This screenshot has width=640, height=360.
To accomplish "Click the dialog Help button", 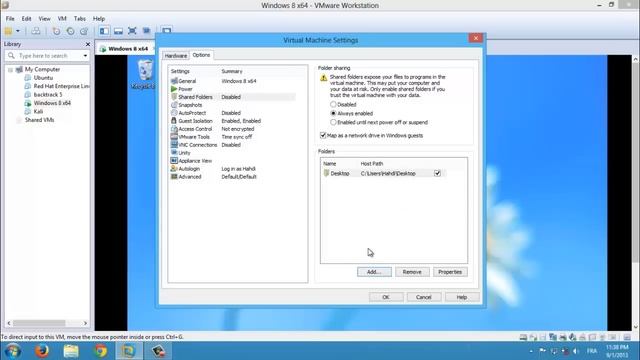I will click(462, 297).
